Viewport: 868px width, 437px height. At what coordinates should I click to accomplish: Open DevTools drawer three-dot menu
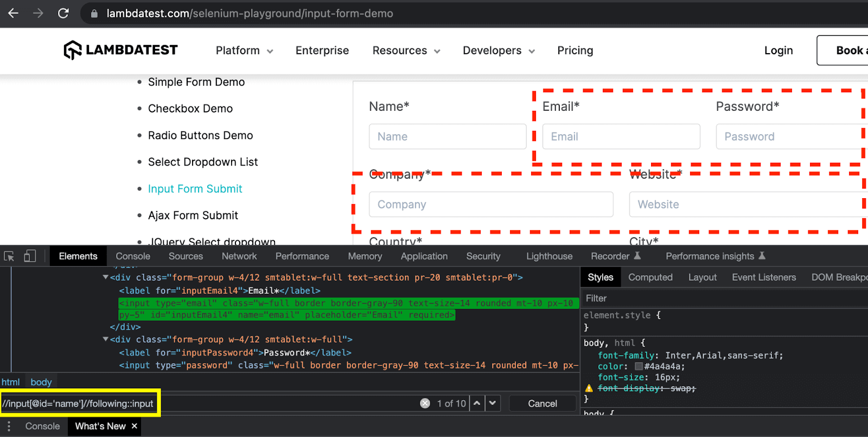pos(9,426)
